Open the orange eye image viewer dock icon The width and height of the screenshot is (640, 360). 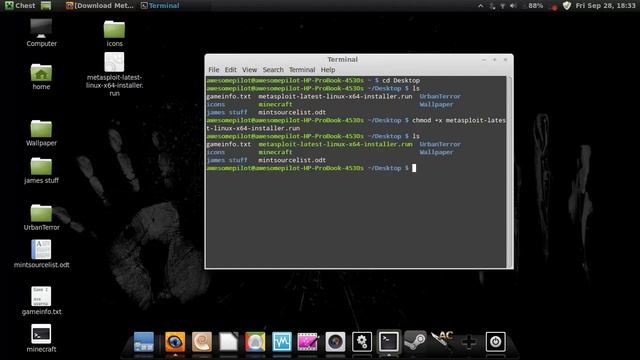click(x=175, y=342)
